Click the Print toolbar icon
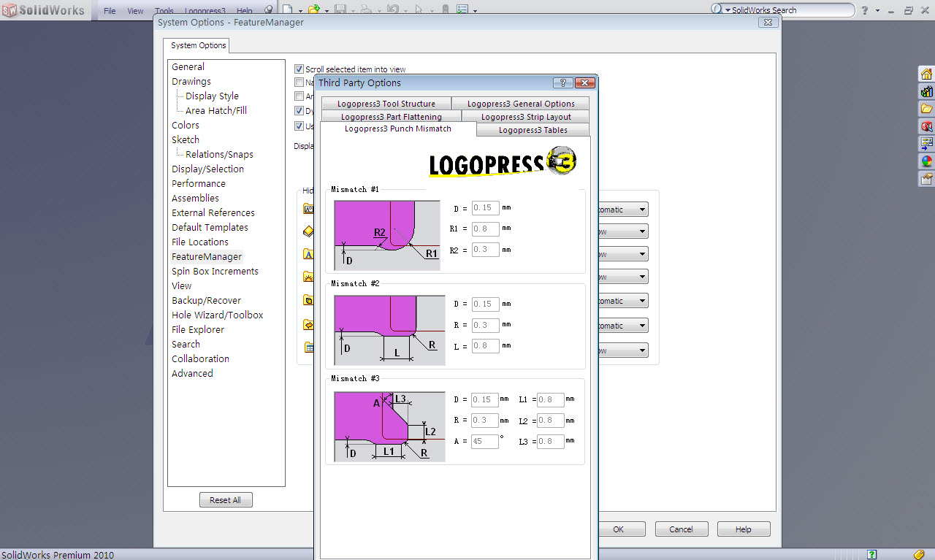This screenshot has height=560, width=935. pos(365,10)
